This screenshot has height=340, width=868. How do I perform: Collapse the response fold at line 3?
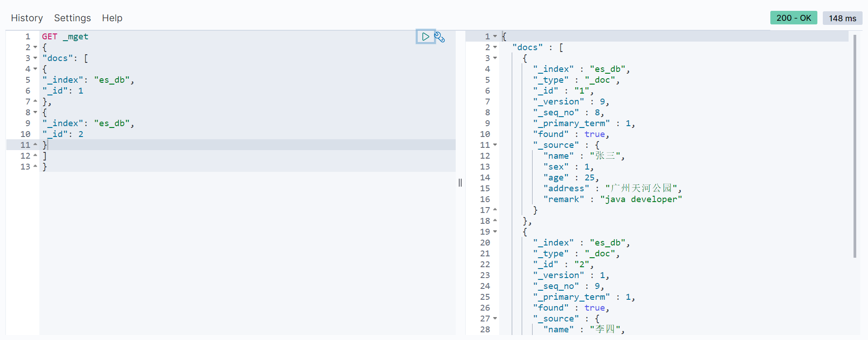click(495, 58)
